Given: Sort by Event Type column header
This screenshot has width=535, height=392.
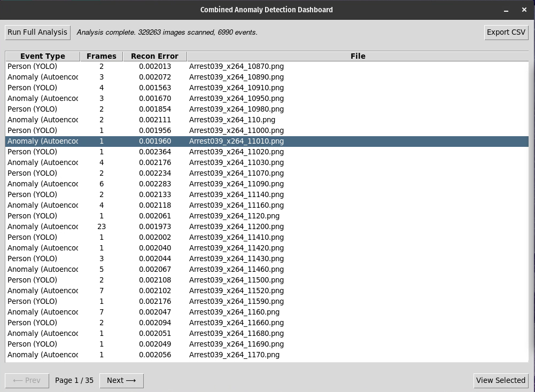Looking at the screenshot, I should point(43,56).
